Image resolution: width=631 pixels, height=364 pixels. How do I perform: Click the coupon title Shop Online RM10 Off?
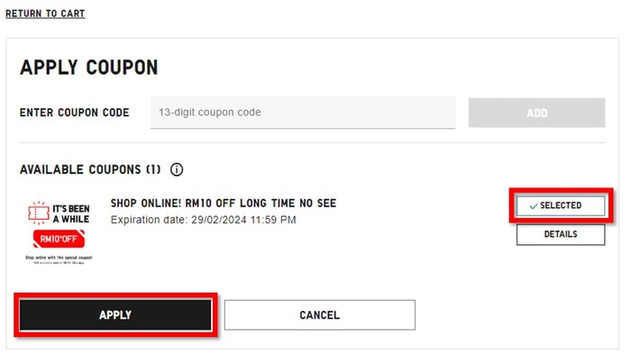(224, 204)
